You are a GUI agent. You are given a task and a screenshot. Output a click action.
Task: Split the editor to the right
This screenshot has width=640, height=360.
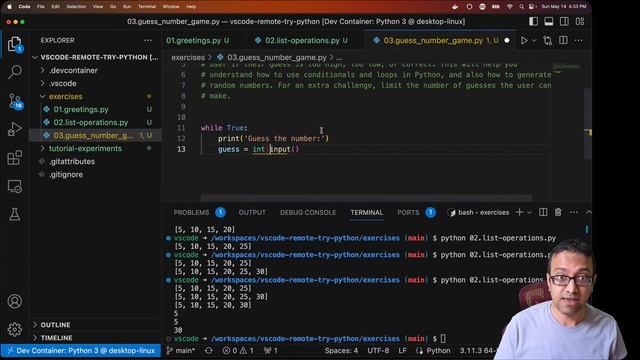(x=563, y=40)
